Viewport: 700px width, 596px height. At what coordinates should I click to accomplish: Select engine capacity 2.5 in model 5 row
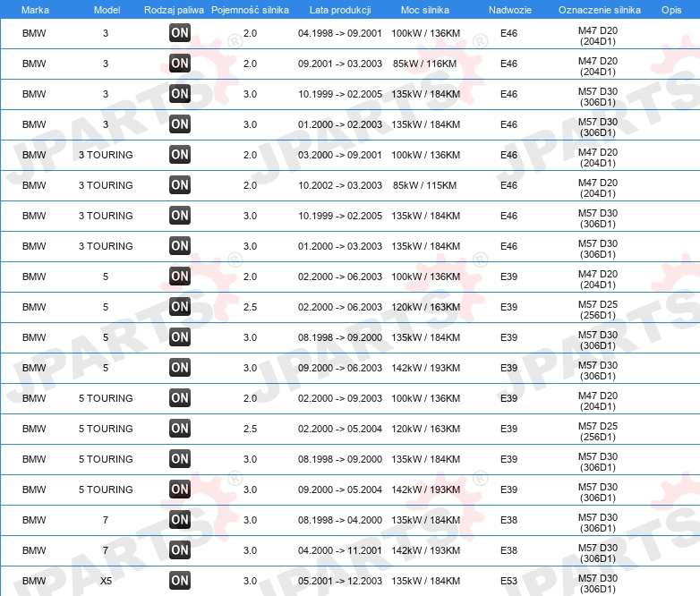click(x=250, y=307)
